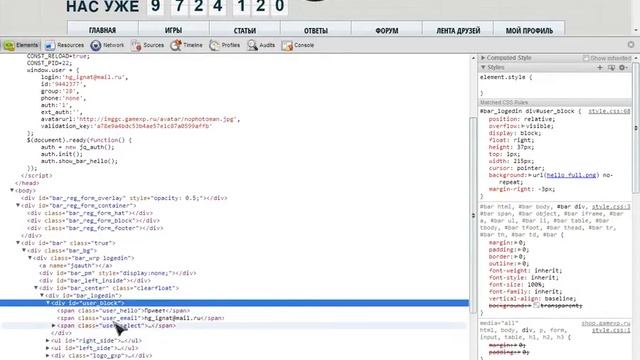The height and width of the screenshot is (360, 640).
Task: Collapse the bar_reg_form_container div
Action: 18,205
